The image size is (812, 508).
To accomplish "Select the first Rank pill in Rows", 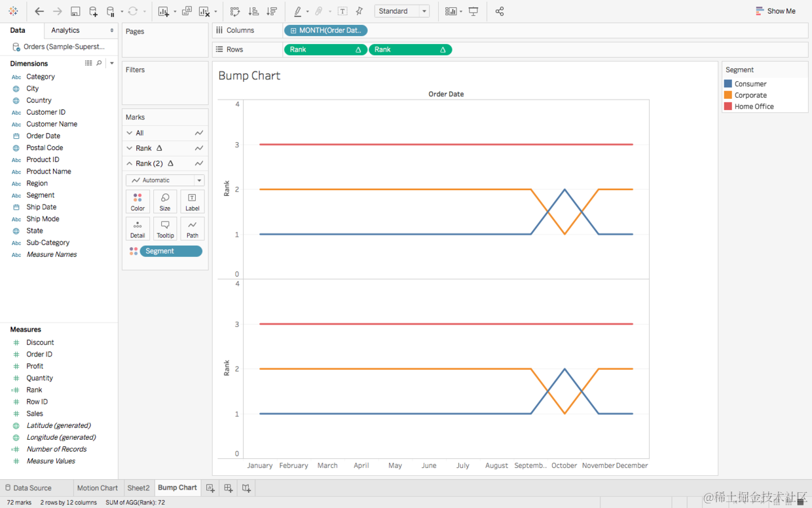I will [x=325, y=49].
